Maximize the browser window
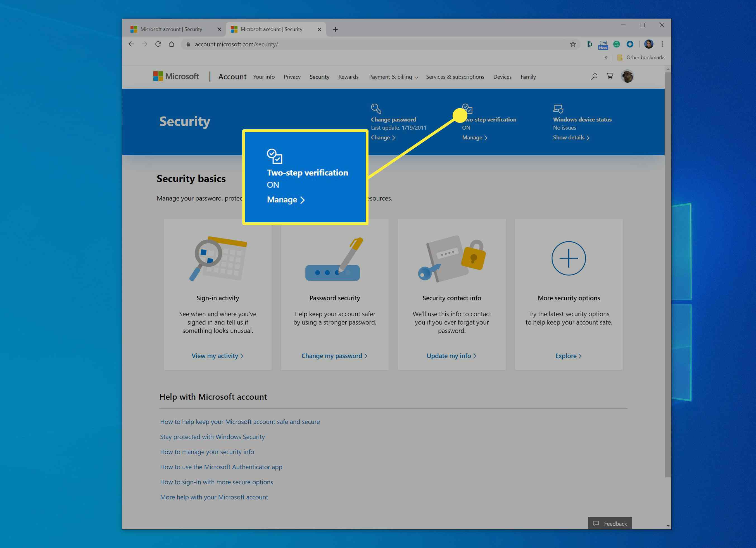Viewport: 756px width, 548px height. [x=642, y=25]
